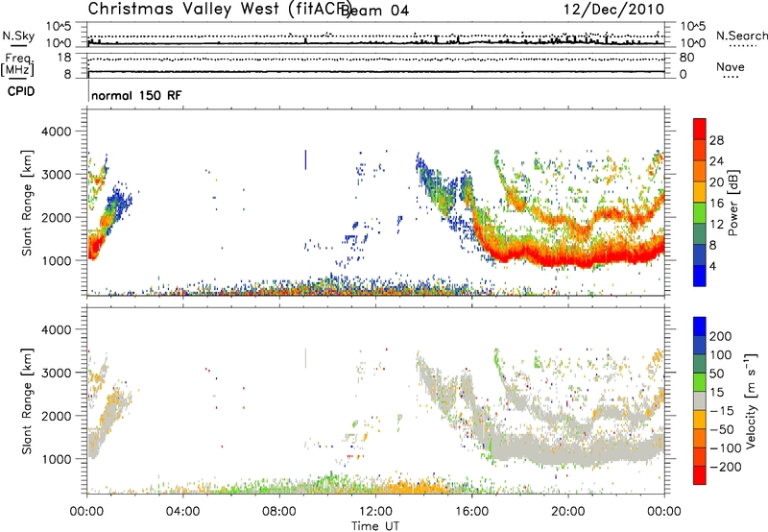Click the red top of the power colorbar
The width and height of the screenshot is (768, 532).
click(700, 127)
